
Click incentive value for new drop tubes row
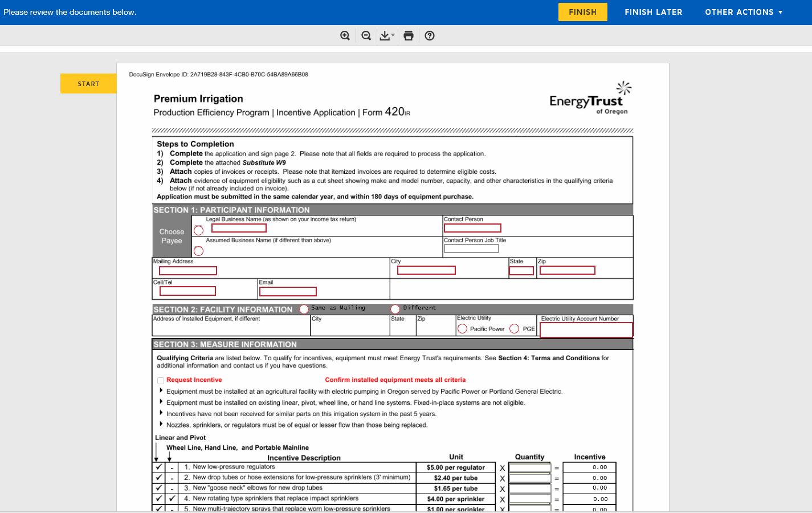tap(590, 478)
